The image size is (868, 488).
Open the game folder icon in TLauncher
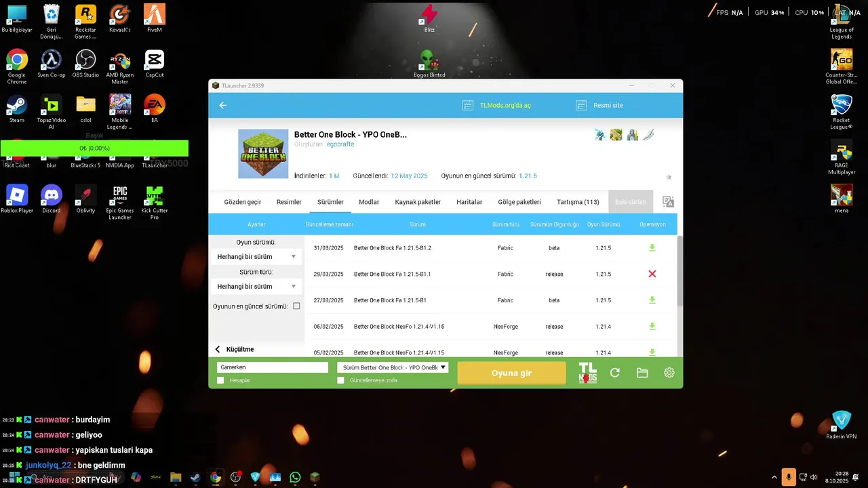[642, 373]
